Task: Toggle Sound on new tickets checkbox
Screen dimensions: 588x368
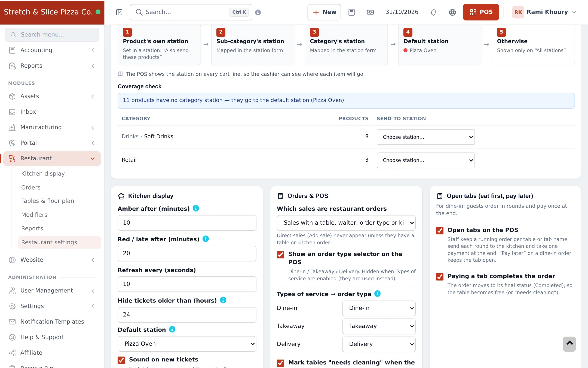Action: coord(121,360)
